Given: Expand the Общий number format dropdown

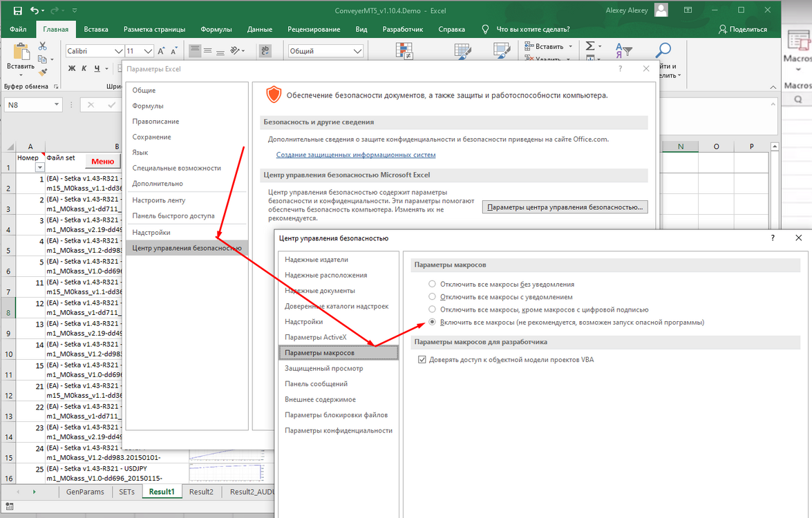Looking at the screenshot, I should point(357,50).
